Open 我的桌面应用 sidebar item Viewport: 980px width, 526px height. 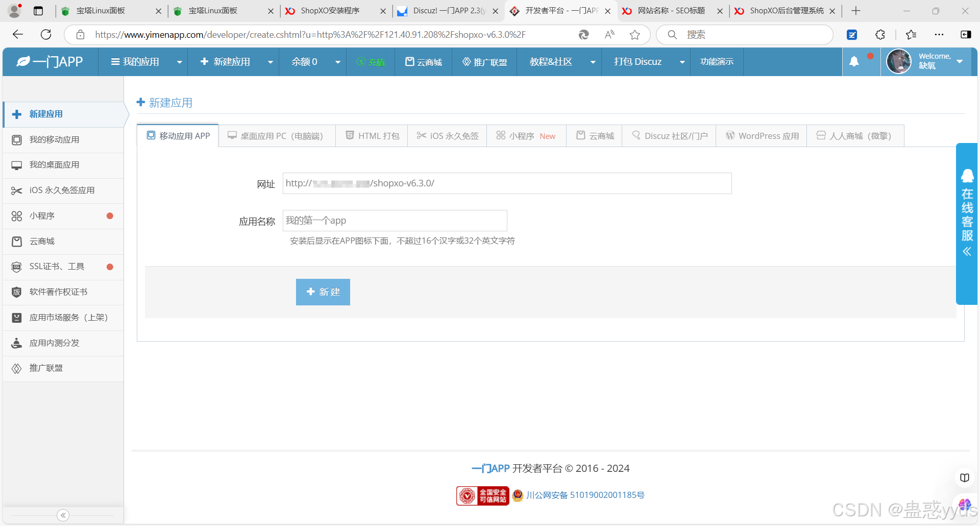tap(63, 165)
